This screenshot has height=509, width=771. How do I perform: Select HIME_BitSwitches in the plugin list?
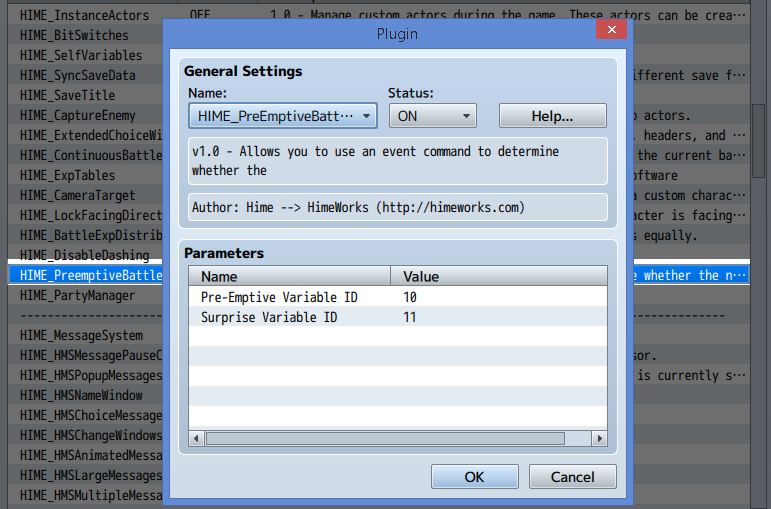pyautogui.click(x=74, y=35)
